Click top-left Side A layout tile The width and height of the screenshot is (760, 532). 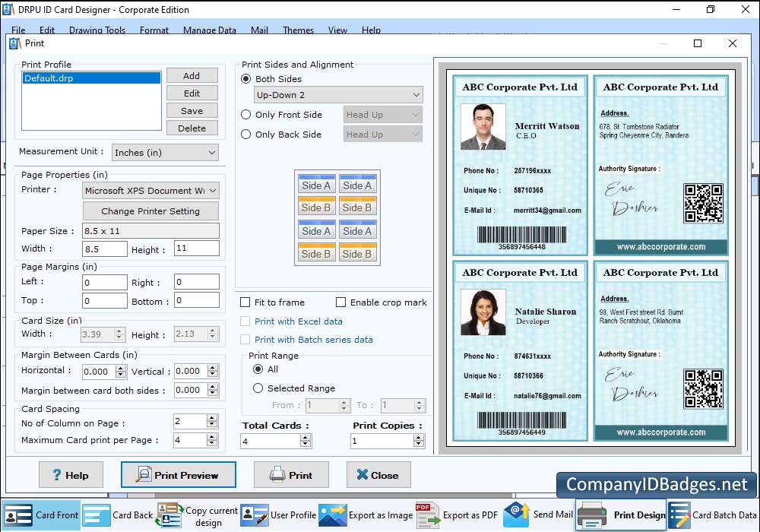(x=316, y=184)
